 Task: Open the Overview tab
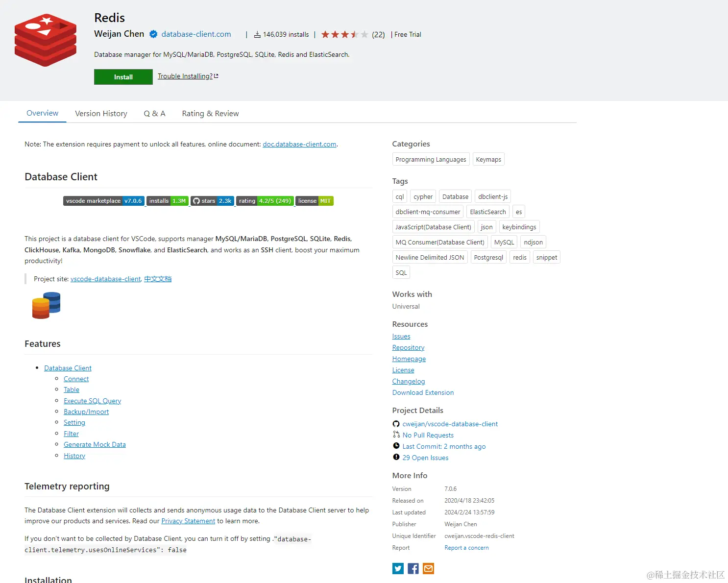[42, 113]
